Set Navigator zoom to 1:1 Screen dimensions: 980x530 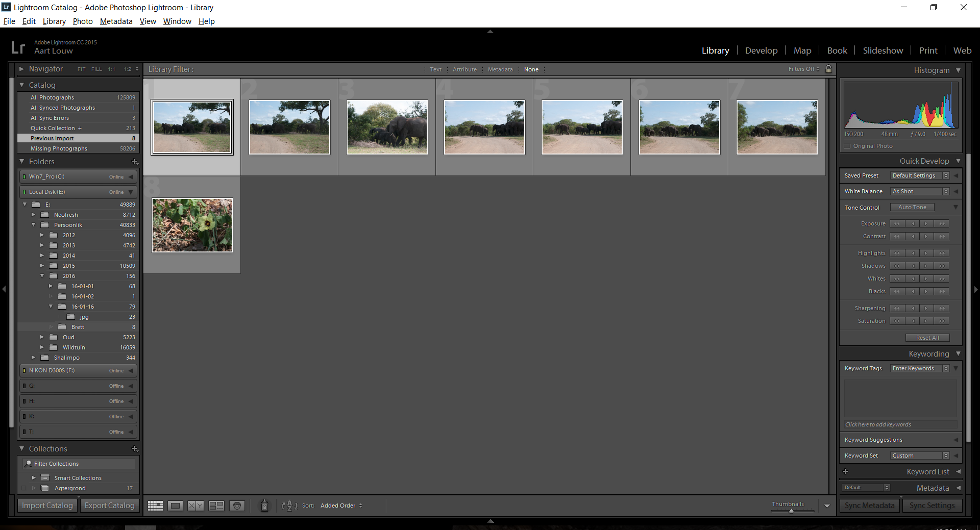pyautogui.click(x=111, y=69)
